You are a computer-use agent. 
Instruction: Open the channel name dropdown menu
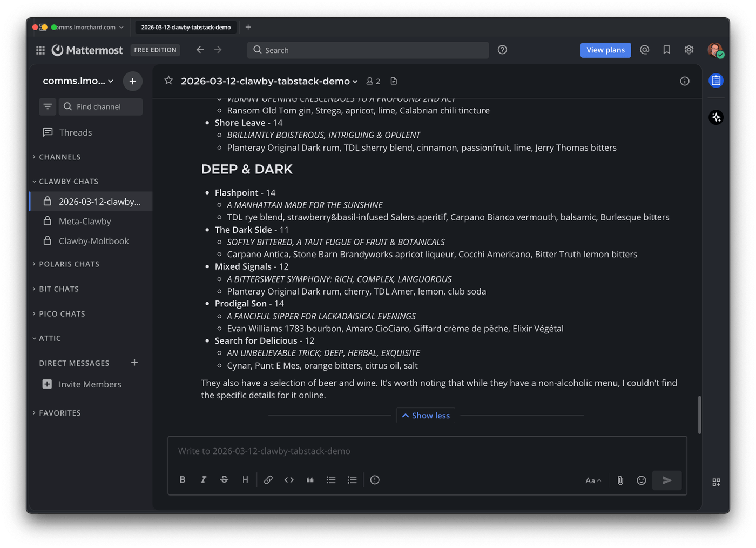click(269, 81)
